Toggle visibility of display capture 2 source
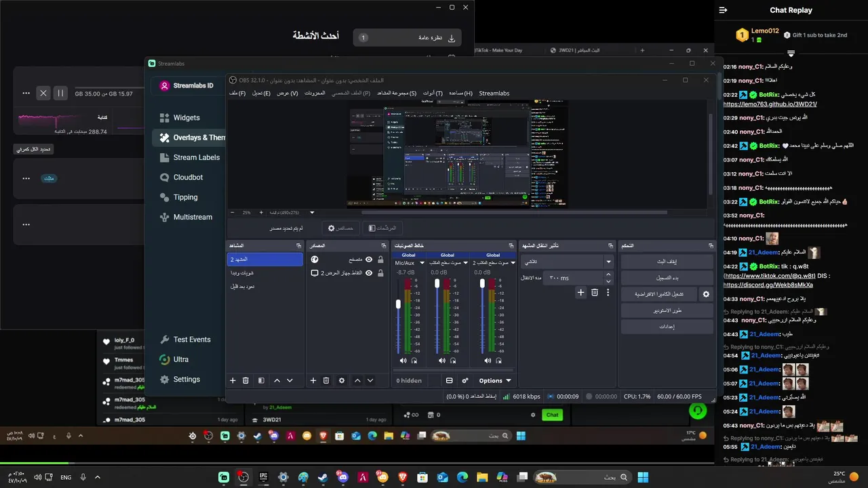The height and width of the screenshot is (488, 868). [x=369, y=273]
